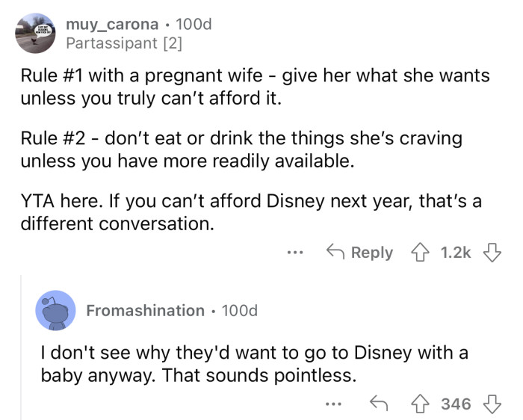Open muy_carona's avatar picture
This screenshot has height=420, width=523.
[34, 34]
